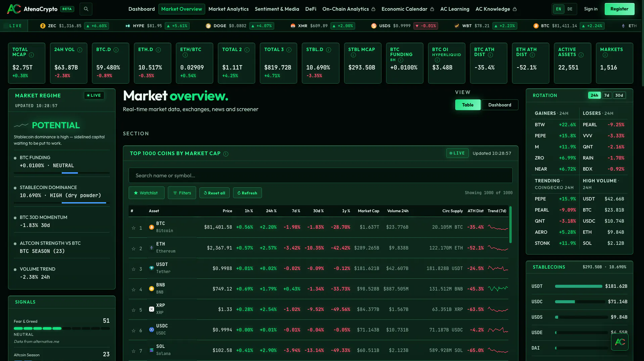The image size is (644, 361).
Task: Click Reset all to clear filters
Action: point(214,193)
